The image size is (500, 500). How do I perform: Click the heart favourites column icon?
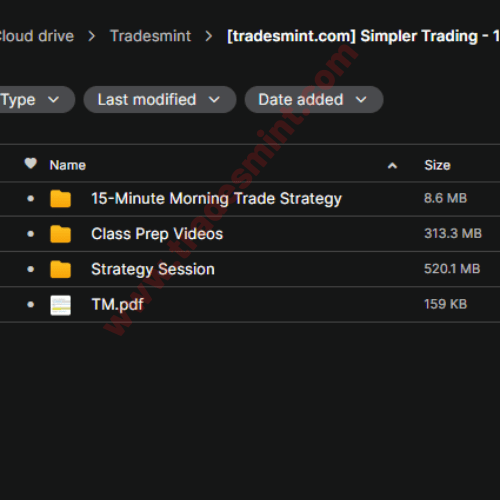pyautogui.click(x=30, y=163)
